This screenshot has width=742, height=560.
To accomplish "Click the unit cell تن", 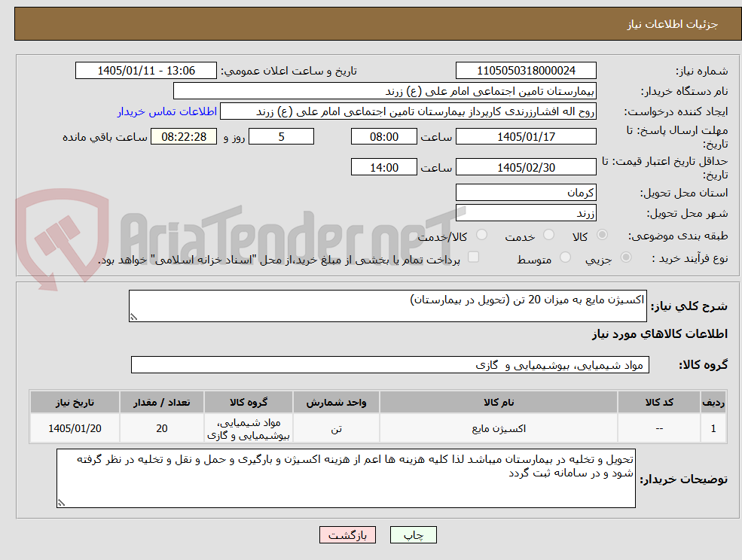I will 336,428.
